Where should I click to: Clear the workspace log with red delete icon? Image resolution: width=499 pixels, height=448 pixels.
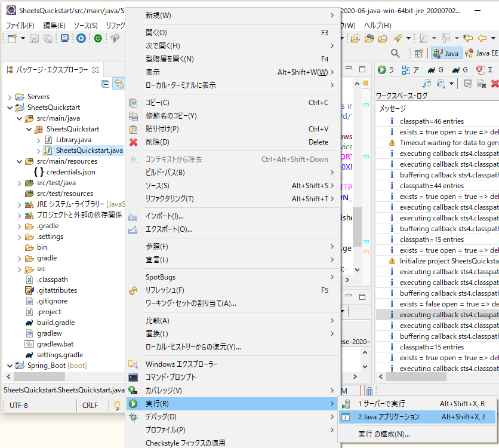pyautogui.click(x=493, y=84)
